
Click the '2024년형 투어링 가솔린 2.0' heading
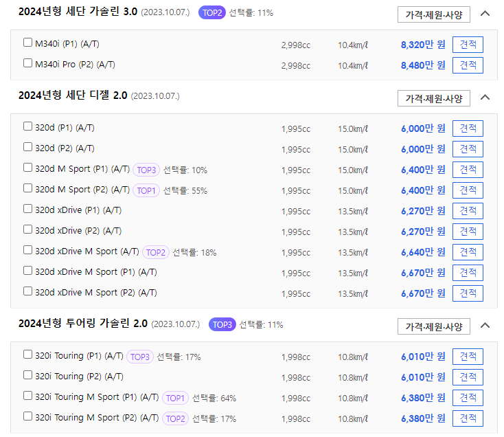[83, 323]
